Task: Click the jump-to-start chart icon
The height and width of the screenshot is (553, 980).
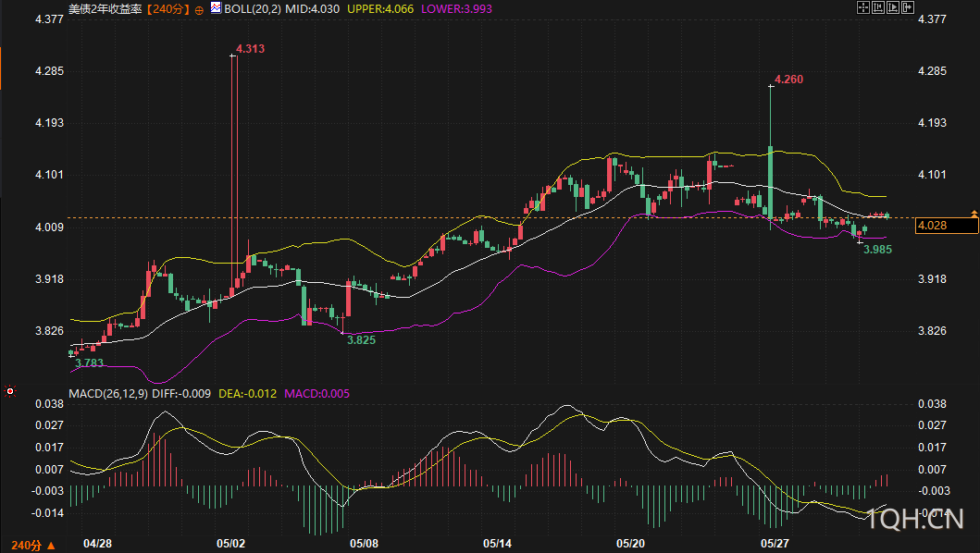Action: pyautogui.click(x=878, y=7)
